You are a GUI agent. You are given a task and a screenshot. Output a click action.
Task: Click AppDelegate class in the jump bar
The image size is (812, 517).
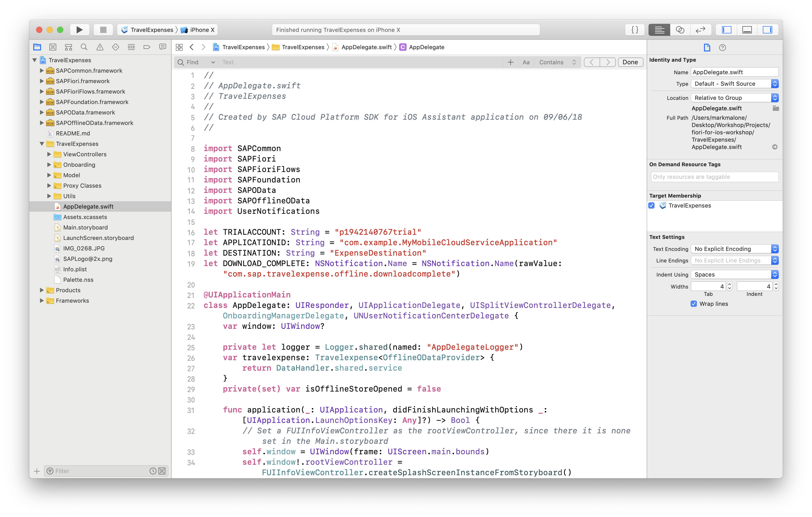tap(422, 47)
